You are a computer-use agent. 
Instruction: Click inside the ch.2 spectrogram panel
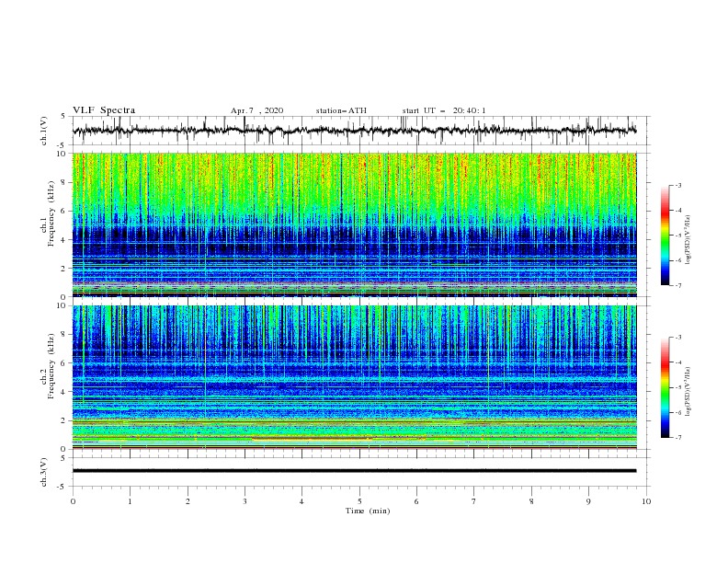click(x=355, y=377)
